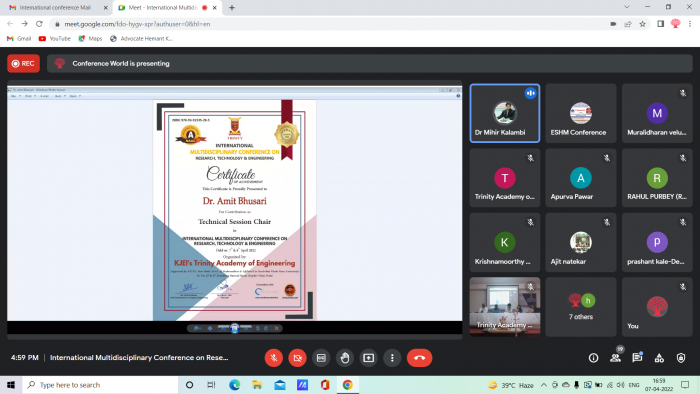700x394 pixels.
Task: Toggle microphone mute button
Action: [274, 358]
